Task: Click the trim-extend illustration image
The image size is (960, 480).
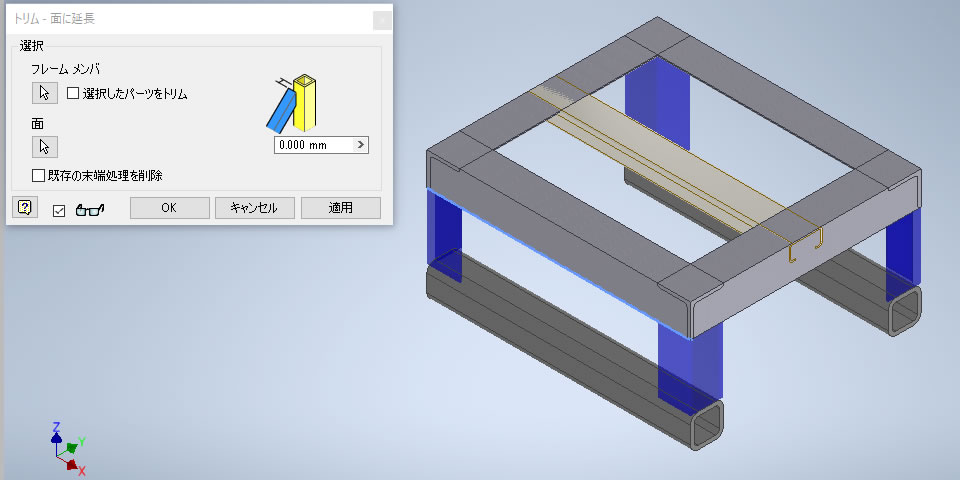Action: (x=291, y=103)
